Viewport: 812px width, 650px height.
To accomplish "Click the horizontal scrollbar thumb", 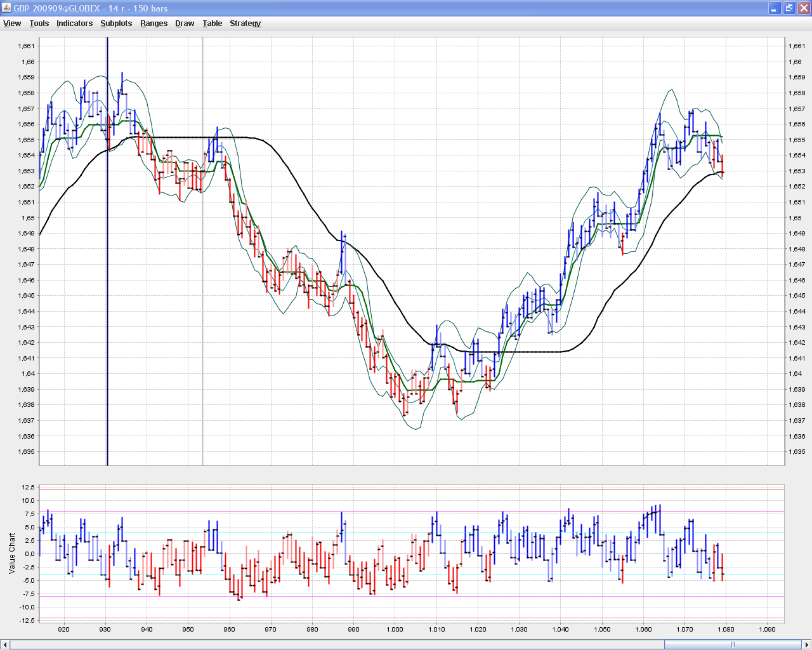I will pyautogui.click(x=733, y=645).
